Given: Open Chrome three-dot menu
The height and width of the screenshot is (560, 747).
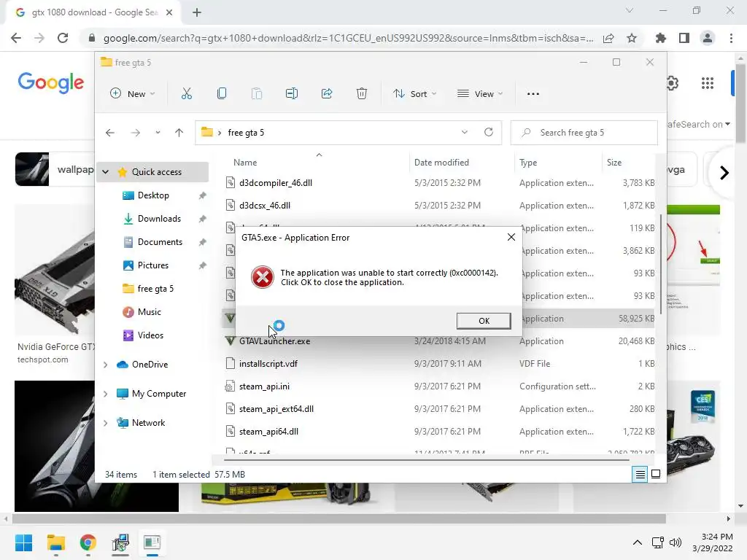Looking at the screenshot, I should (731, 38).
